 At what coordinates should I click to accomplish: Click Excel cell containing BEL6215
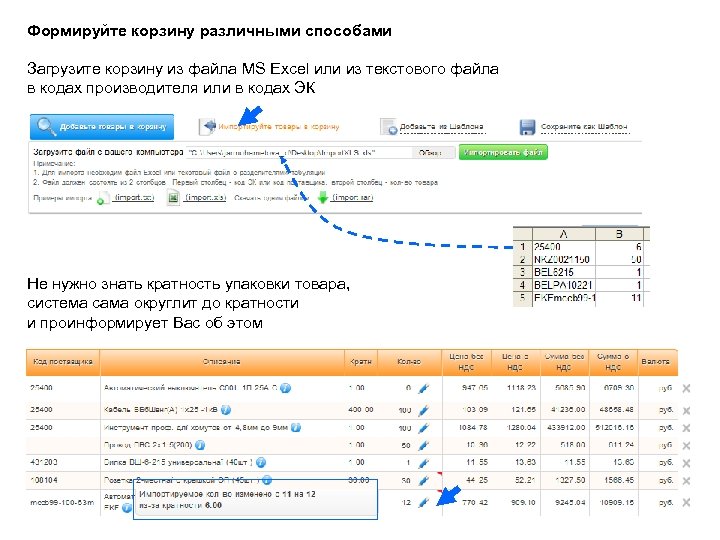(564, 272)
